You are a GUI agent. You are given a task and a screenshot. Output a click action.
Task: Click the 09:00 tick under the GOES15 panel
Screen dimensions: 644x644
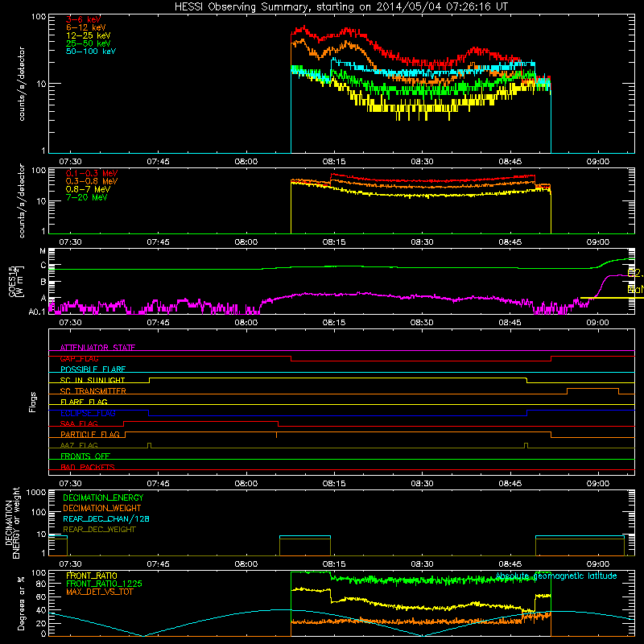pos(597,323)
